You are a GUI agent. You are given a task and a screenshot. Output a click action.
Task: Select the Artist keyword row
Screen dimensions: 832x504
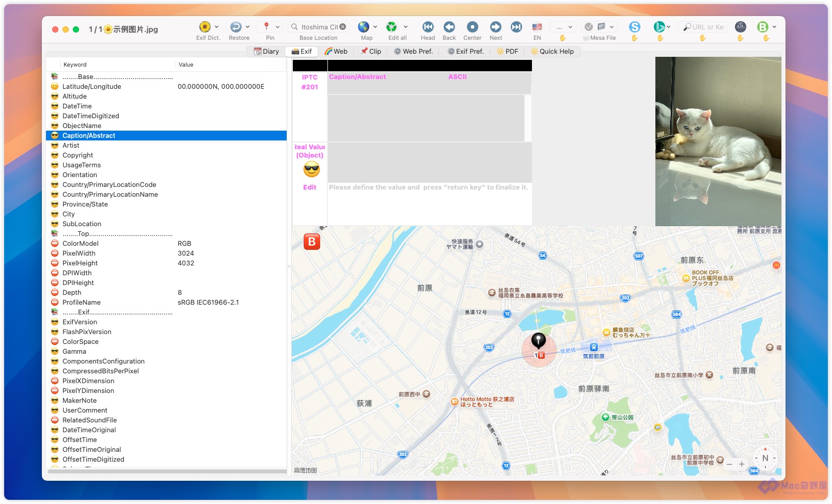tap(166, 146)
